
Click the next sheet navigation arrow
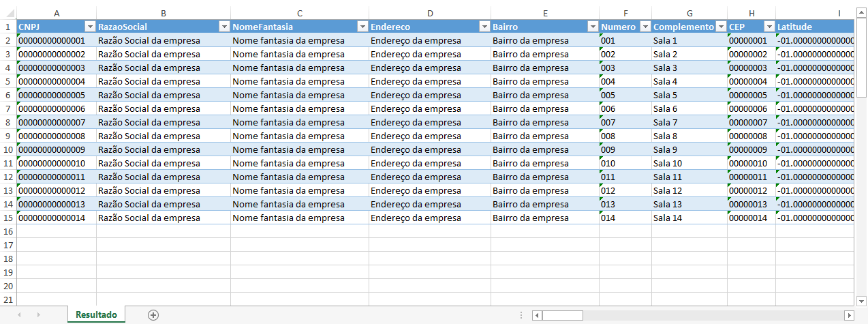pos(38,314)
